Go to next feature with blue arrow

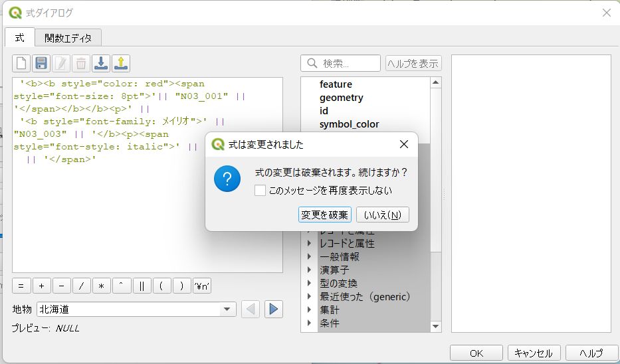pyautogui.click(x=273, y=309)
